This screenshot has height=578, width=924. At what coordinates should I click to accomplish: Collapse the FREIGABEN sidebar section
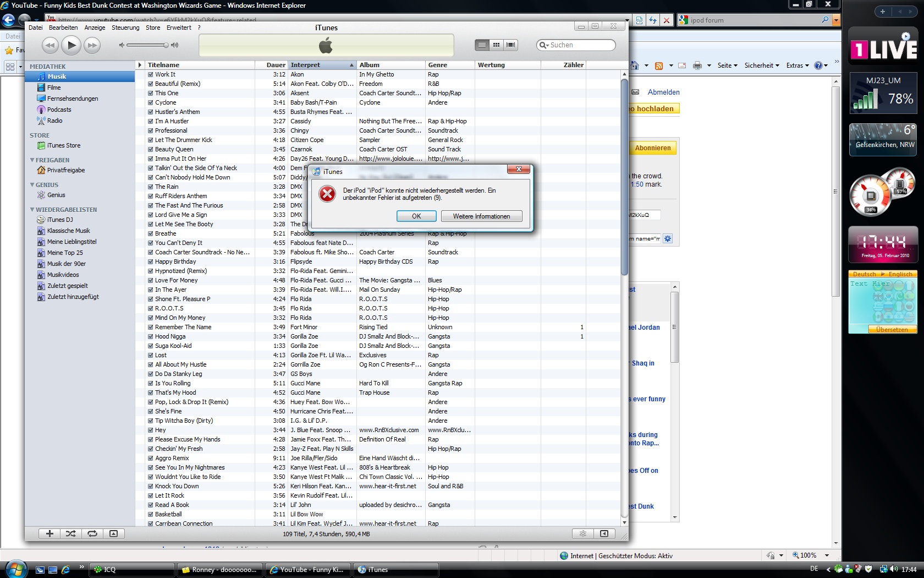pos(32,160)
